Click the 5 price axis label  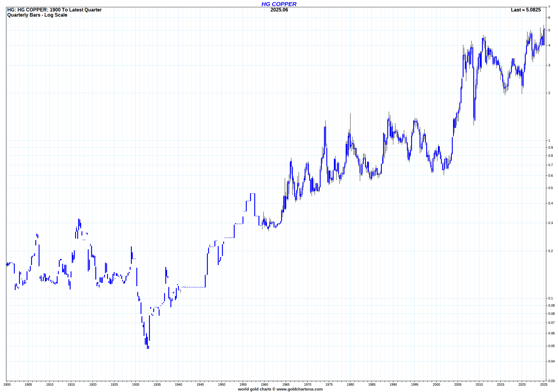click(549, 30)
